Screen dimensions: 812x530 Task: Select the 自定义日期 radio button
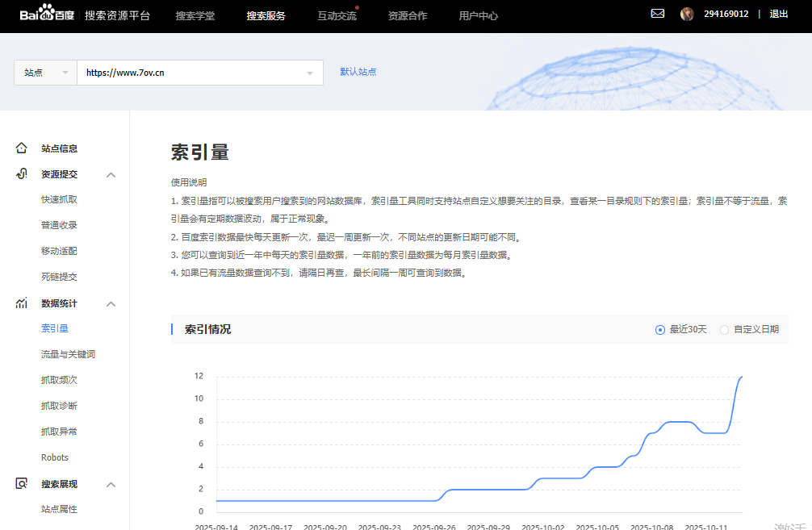coord(724,329)
